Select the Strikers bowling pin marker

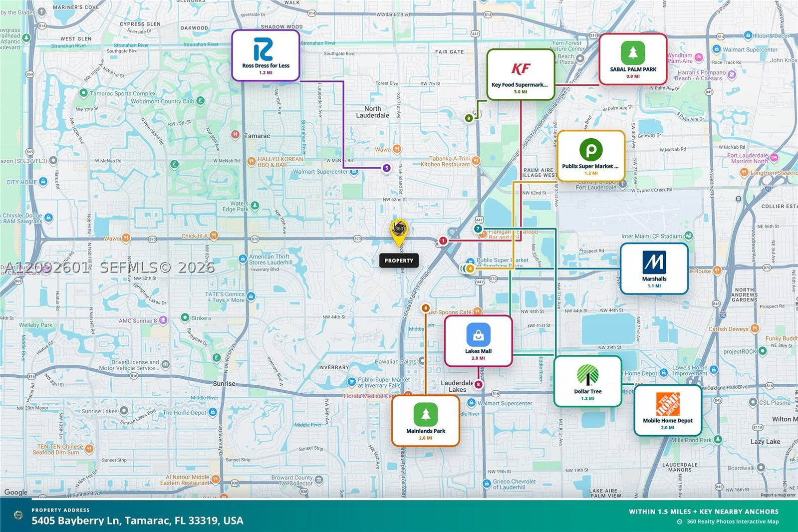coord(185,317)
